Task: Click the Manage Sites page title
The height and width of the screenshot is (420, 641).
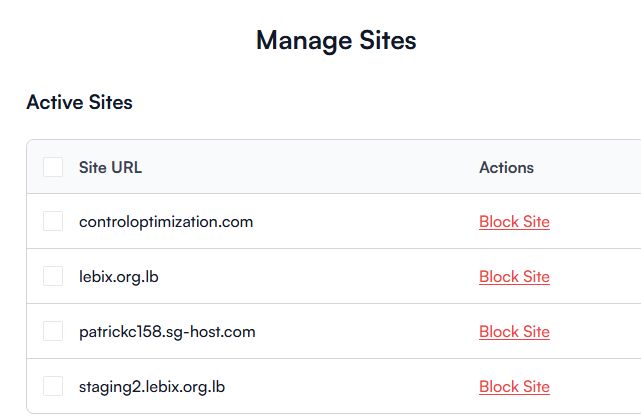Action: click(x=336, y=41)
